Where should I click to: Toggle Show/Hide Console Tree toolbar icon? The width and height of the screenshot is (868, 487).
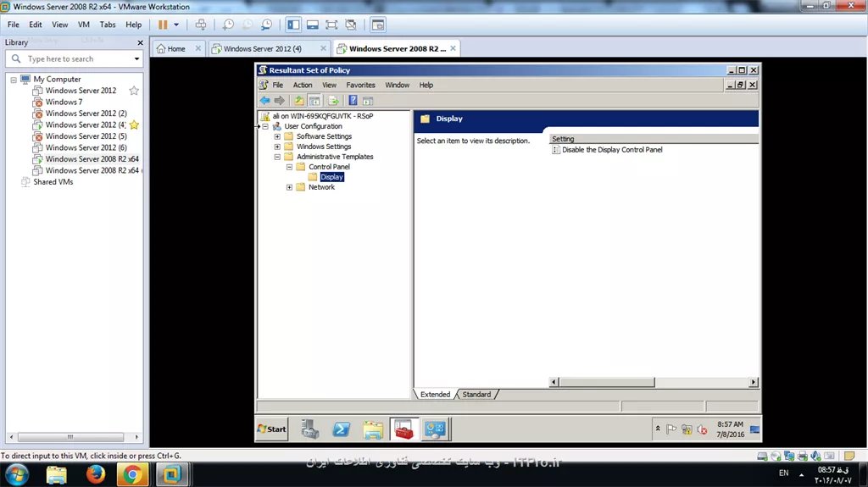click(314, 100)
